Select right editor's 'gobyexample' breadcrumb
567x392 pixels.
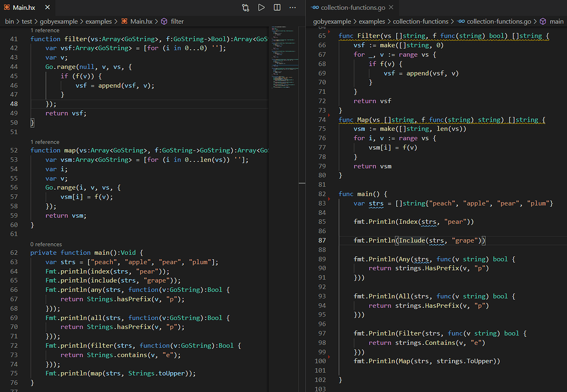tap(332, 22)
